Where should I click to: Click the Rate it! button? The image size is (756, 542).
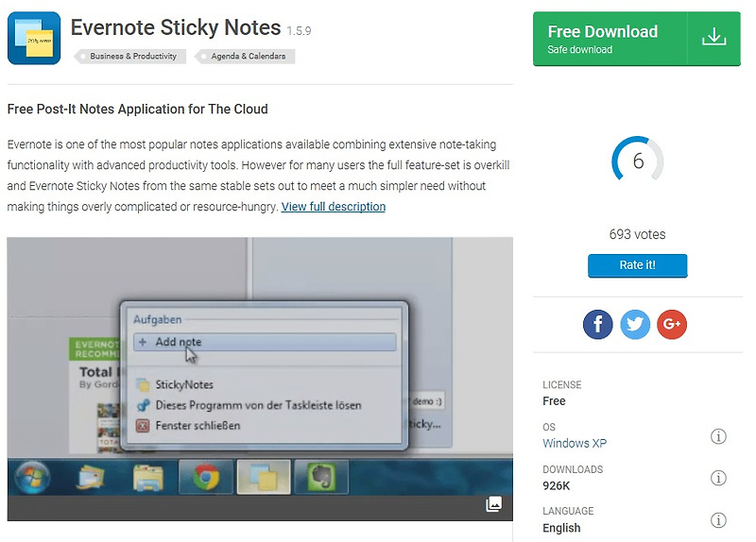[637, 265]
